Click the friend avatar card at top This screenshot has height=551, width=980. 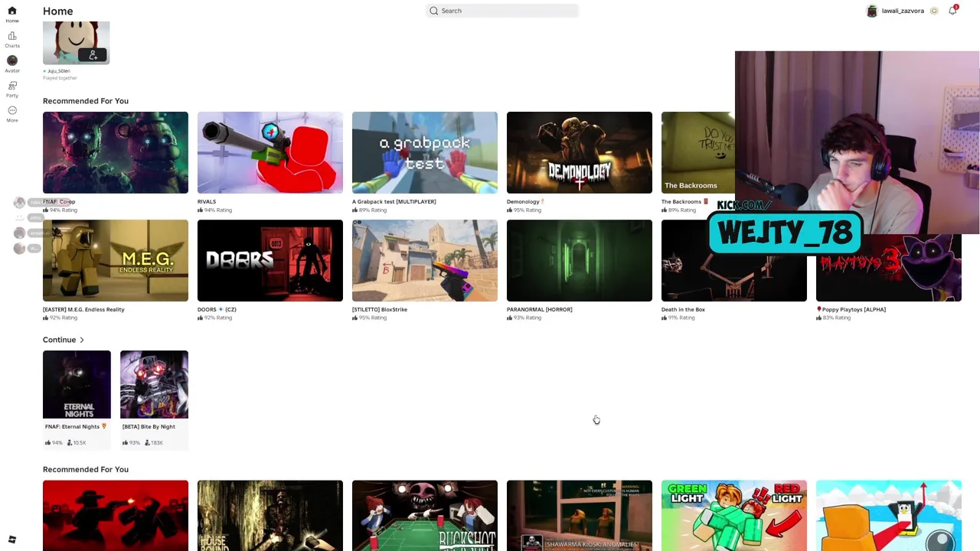tap(77, 44)
